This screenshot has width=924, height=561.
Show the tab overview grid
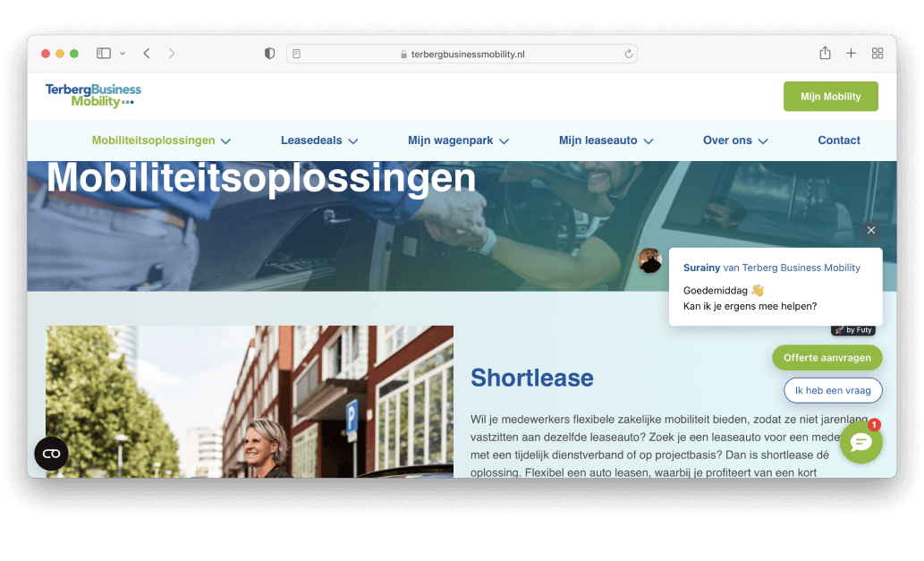[877, 53]
